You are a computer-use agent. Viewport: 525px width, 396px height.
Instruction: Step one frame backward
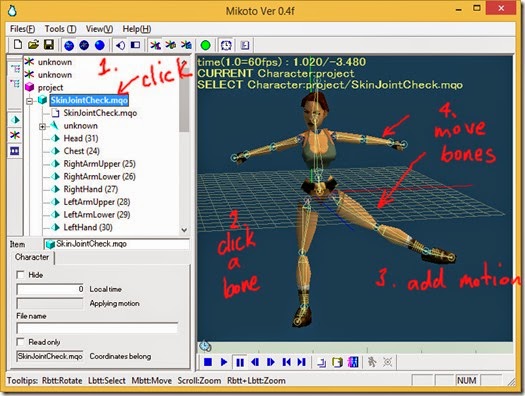click(x=255, y=362)
